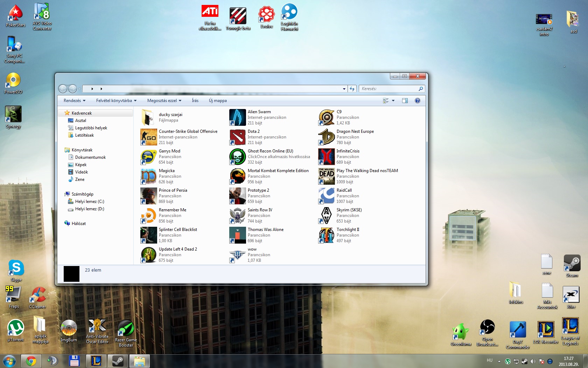Expand the second breadcrumb arrow in address bar

[101, 89]
